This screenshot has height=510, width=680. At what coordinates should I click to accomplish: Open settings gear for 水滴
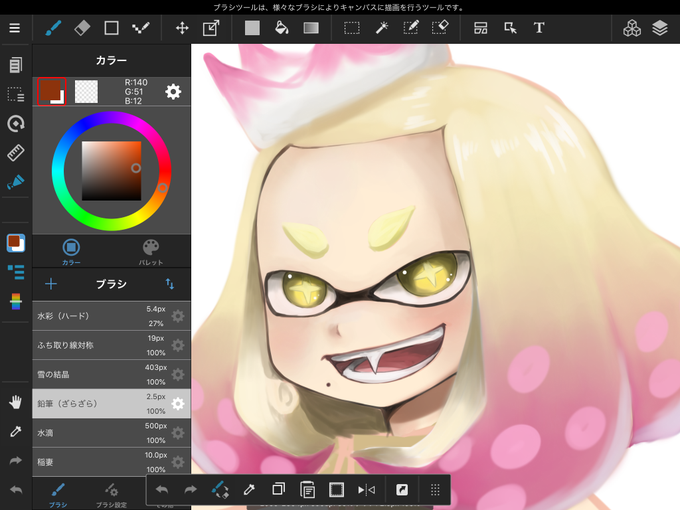pyautogui.click(x=178, y=433)
